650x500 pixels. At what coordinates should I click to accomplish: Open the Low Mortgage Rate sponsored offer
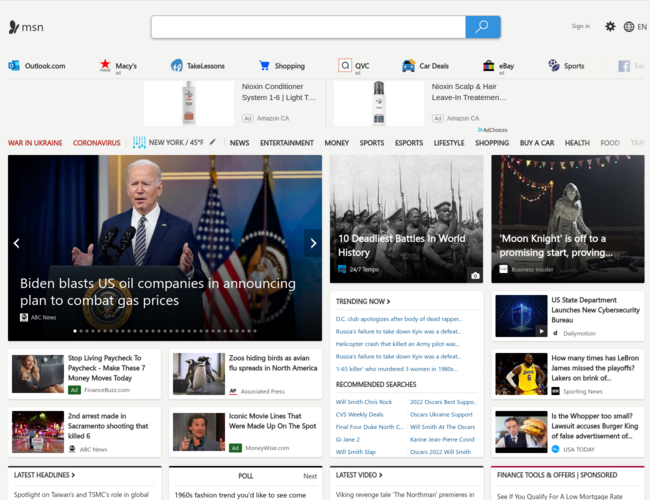coord(559,496)
